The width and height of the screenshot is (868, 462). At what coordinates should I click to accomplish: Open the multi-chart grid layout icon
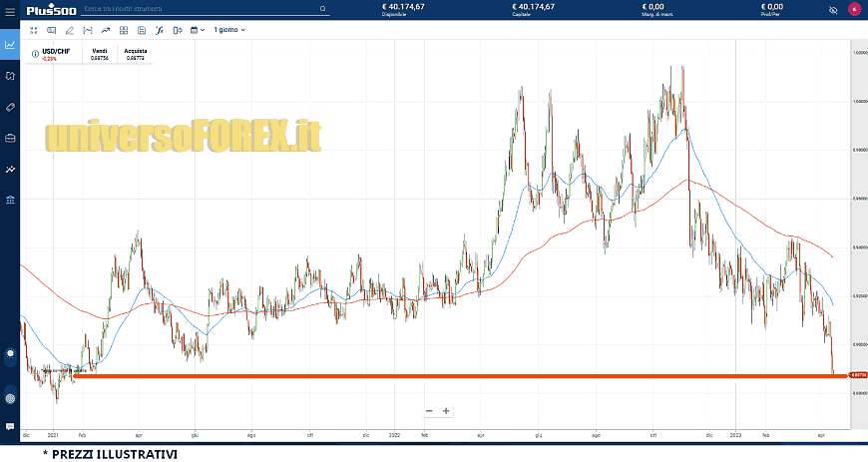124,30
